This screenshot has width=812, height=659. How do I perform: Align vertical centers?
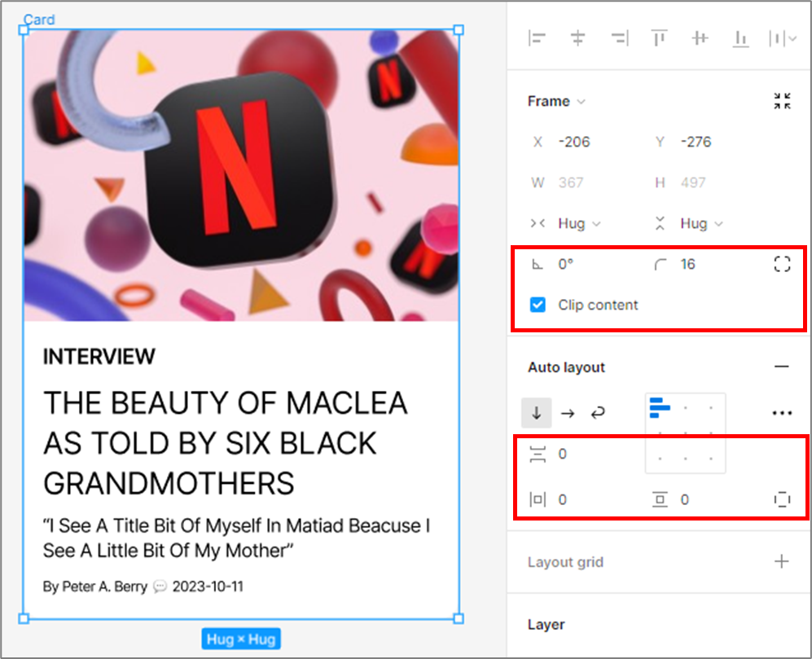[700, 38]
